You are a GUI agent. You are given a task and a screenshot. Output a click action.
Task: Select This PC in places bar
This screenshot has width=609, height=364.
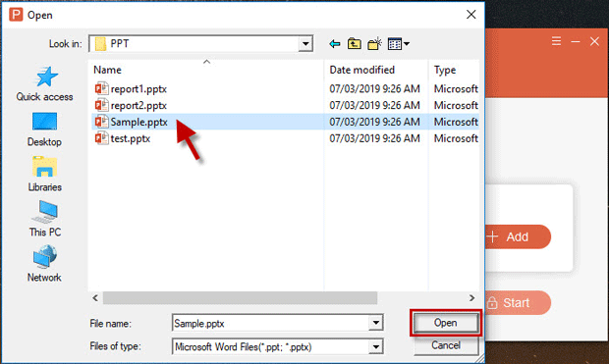pos(44,219)
